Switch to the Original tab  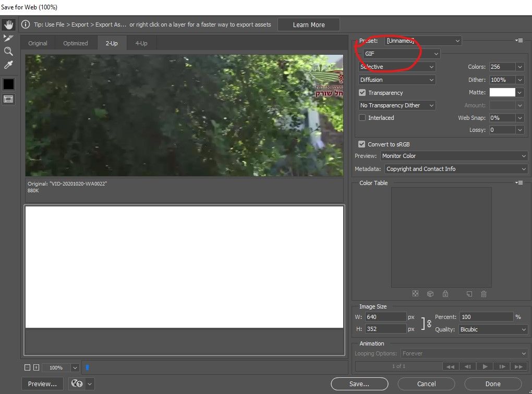[x=38, y=43]
